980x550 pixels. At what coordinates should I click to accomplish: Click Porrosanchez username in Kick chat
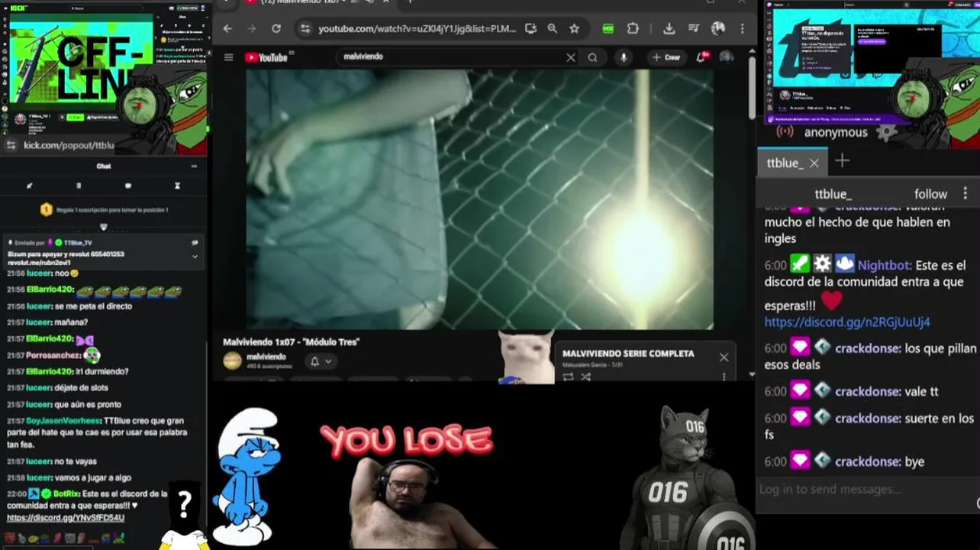pyautogui.click(x=53, y=355)
